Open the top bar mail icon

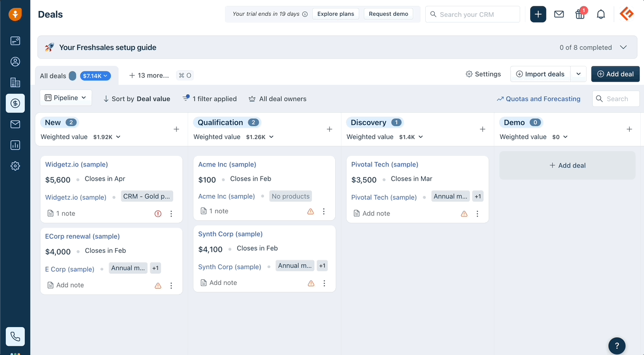click(559, 14)
